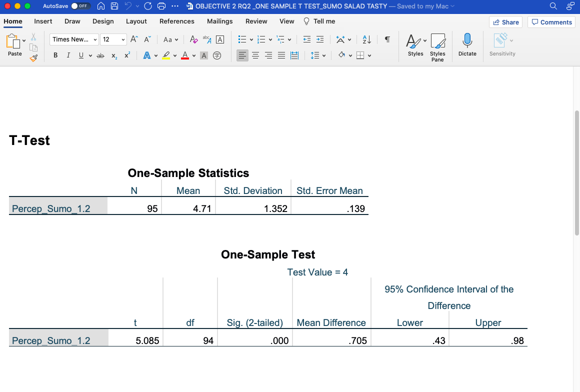Image resolution: width=580 pixels, height=392 pixels.
Task: Open search with the magnifier icon
Action: point(553,6)
